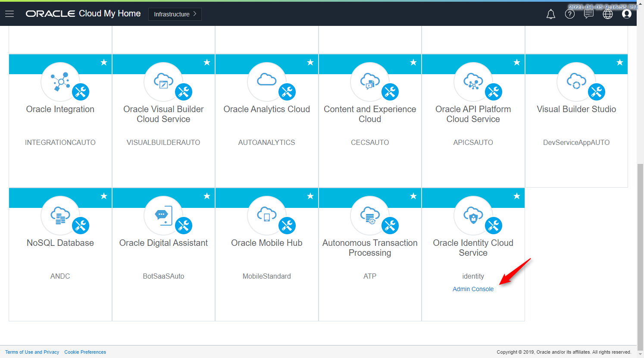Open the Admin Console link under identity
Screen dimensions: 644x358
tap(473, 289)
